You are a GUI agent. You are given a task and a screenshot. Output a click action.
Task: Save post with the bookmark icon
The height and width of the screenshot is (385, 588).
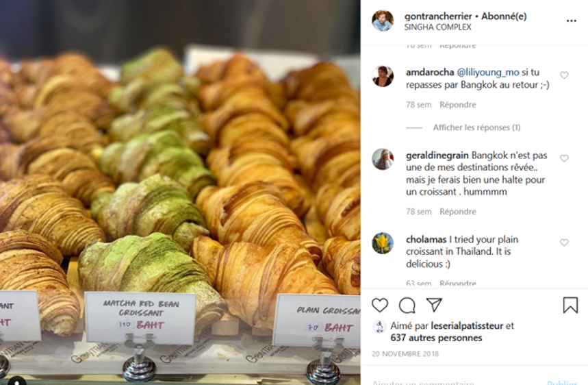tap(570, 305)
